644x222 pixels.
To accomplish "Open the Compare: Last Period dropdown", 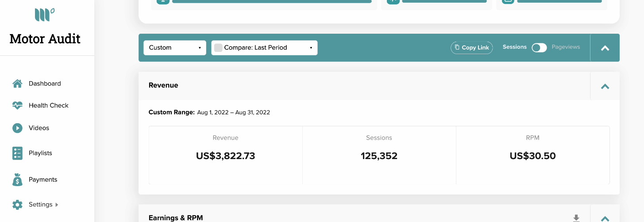I will (x=264, y=47).
